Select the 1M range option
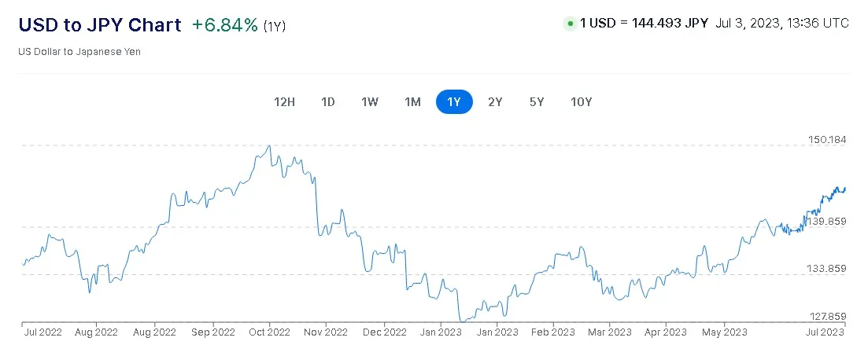Image resolution: width=868 pixels, height=356 pixels. coord(412,101)
